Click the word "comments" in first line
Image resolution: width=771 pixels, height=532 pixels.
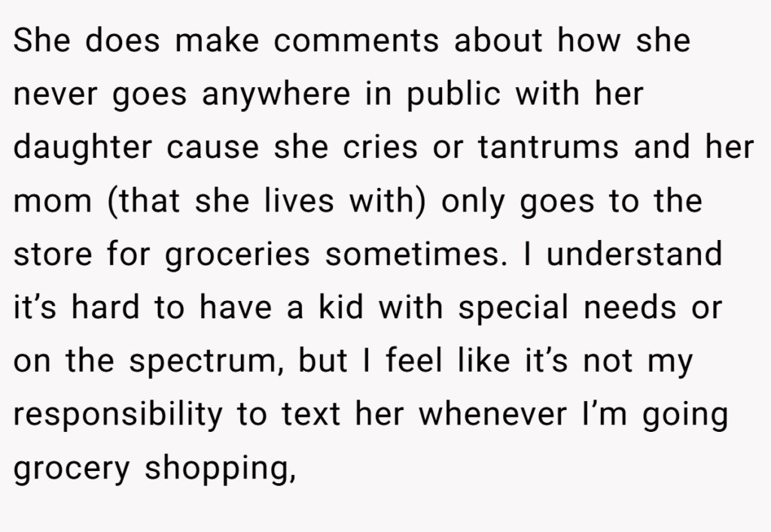click(356, 41)
